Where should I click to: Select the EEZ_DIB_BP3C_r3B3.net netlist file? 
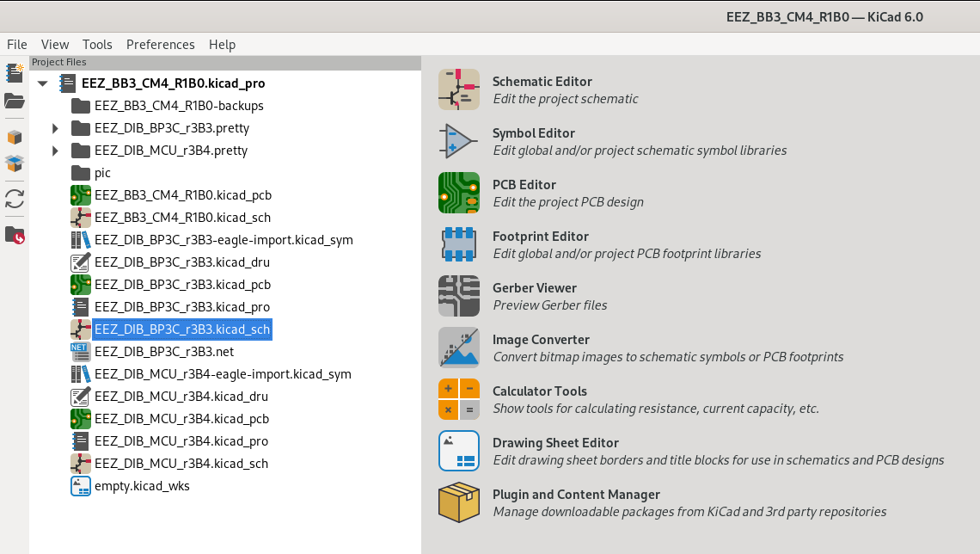coord(163,352)
